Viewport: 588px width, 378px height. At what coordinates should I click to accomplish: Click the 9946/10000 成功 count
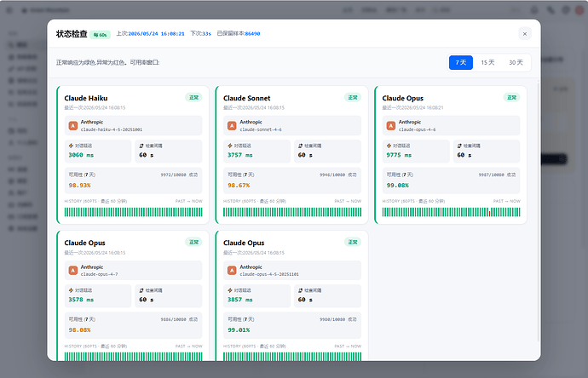[338, 175]
